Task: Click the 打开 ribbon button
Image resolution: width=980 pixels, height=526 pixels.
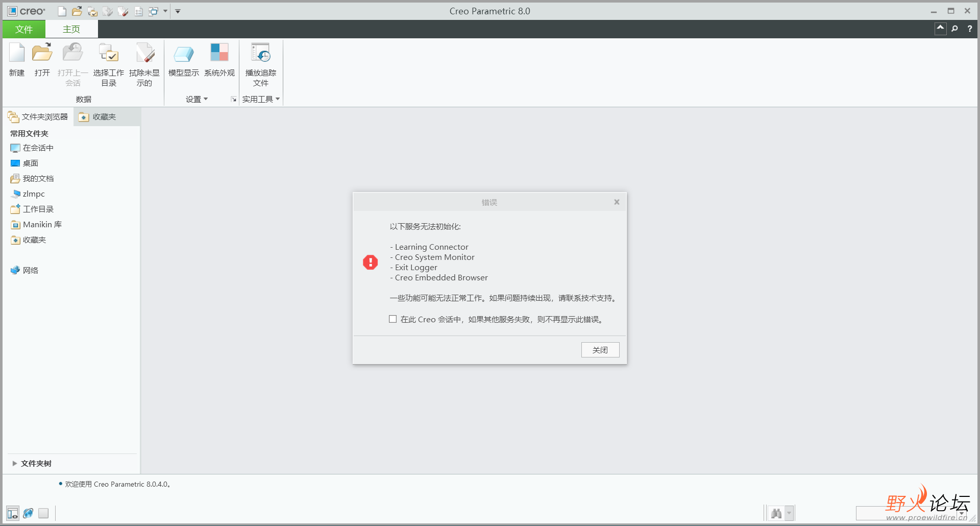Action: click(x=42, y=60)
